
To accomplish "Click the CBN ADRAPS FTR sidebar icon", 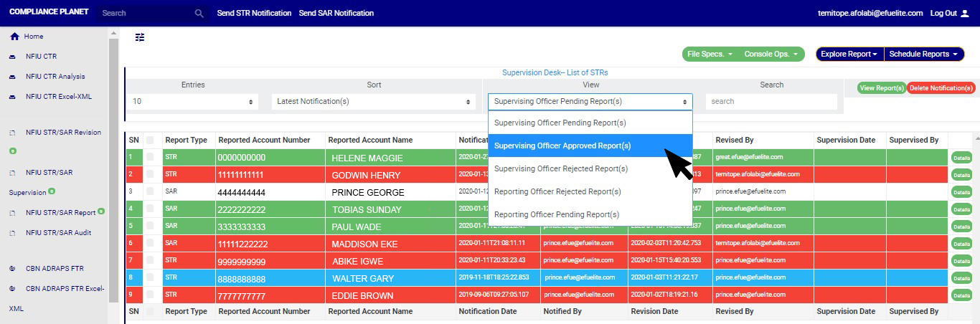I will click(x=12, y=269).
